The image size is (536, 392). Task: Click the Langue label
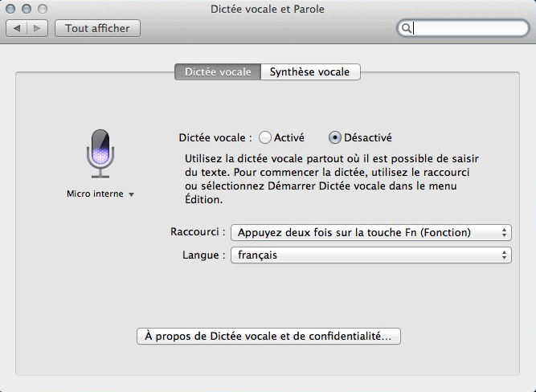point(199,255)
